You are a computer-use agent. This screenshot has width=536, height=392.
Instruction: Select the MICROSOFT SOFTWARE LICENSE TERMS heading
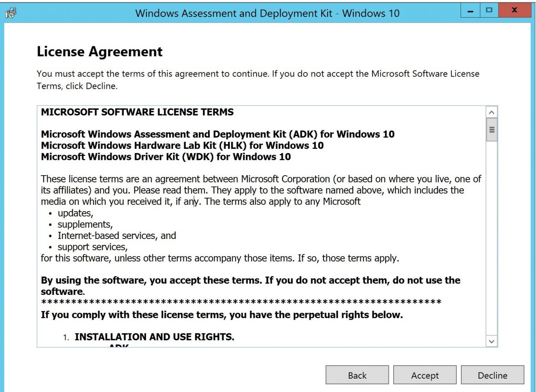137,112
